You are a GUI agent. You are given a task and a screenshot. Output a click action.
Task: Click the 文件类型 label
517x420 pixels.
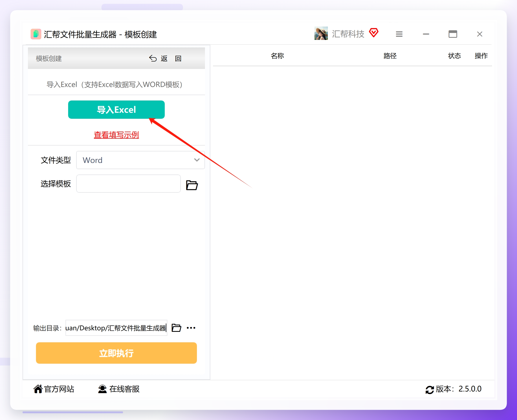tap(56, 160)
